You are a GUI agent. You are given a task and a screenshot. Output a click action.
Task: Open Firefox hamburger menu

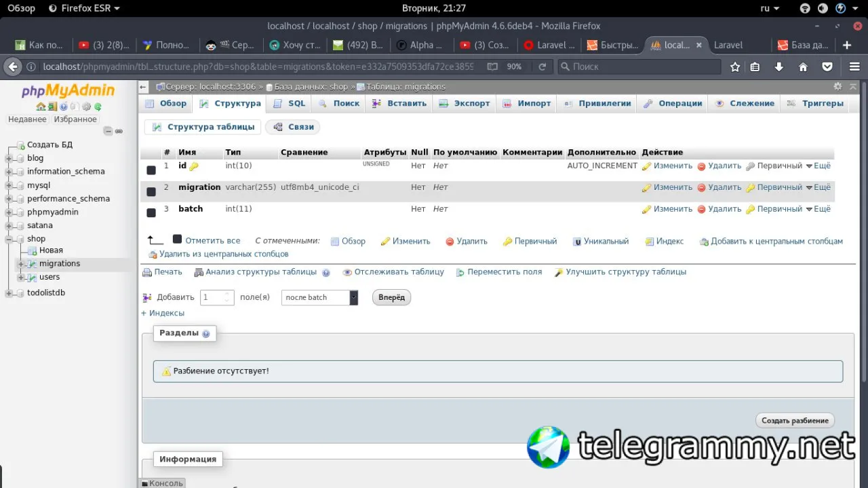(855, 67)
